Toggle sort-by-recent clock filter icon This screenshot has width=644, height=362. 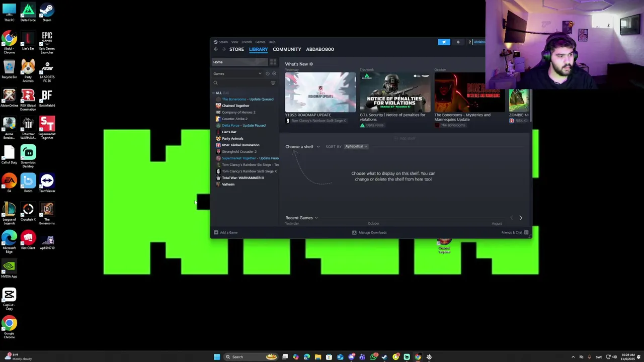[x=268, y=73]
